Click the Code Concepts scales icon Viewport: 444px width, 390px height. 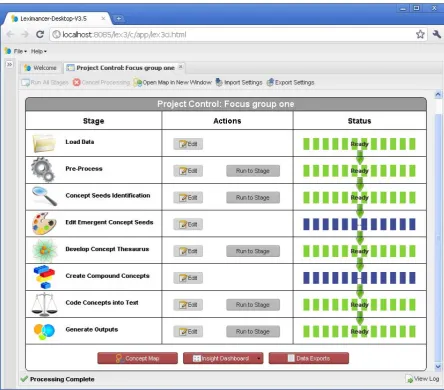click(44, 304)
